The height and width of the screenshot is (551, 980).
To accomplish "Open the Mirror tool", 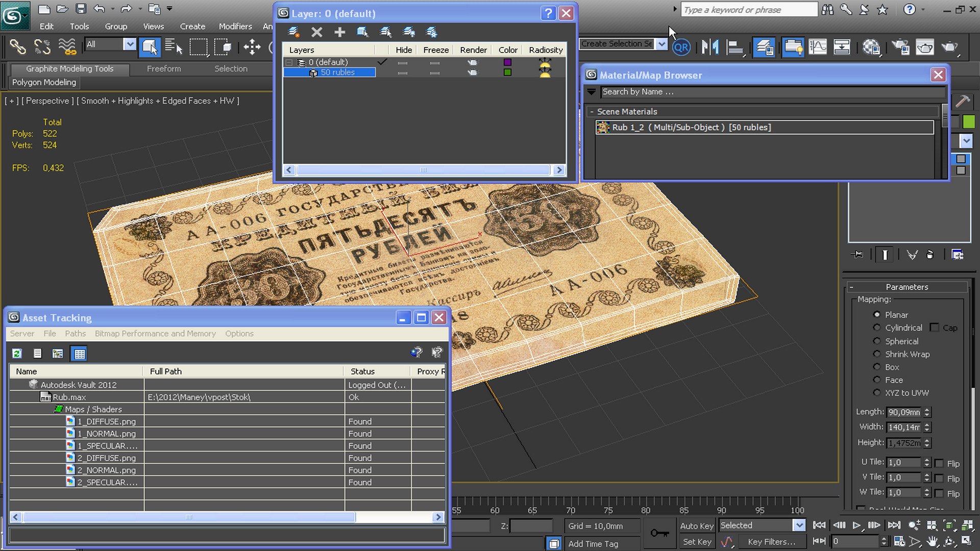I will 709,47.
